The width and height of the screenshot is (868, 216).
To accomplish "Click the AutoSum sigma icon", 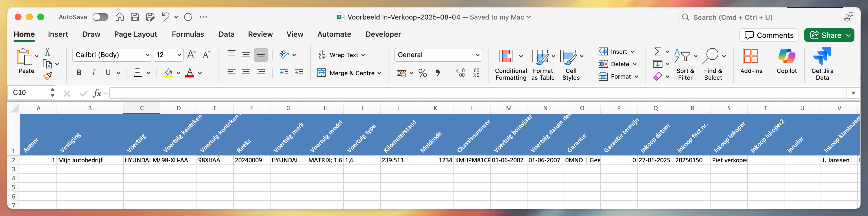I will [657, 51].
